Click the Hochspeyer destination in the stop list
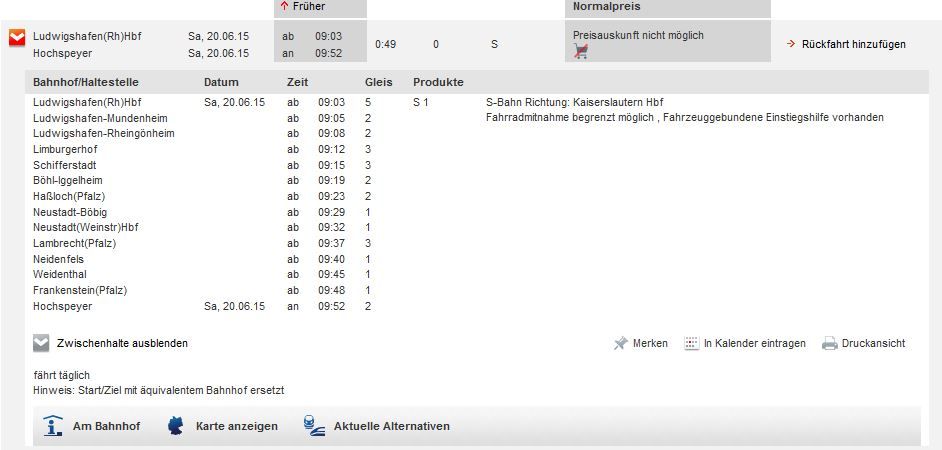942x450 pixels. pos(62,305)
